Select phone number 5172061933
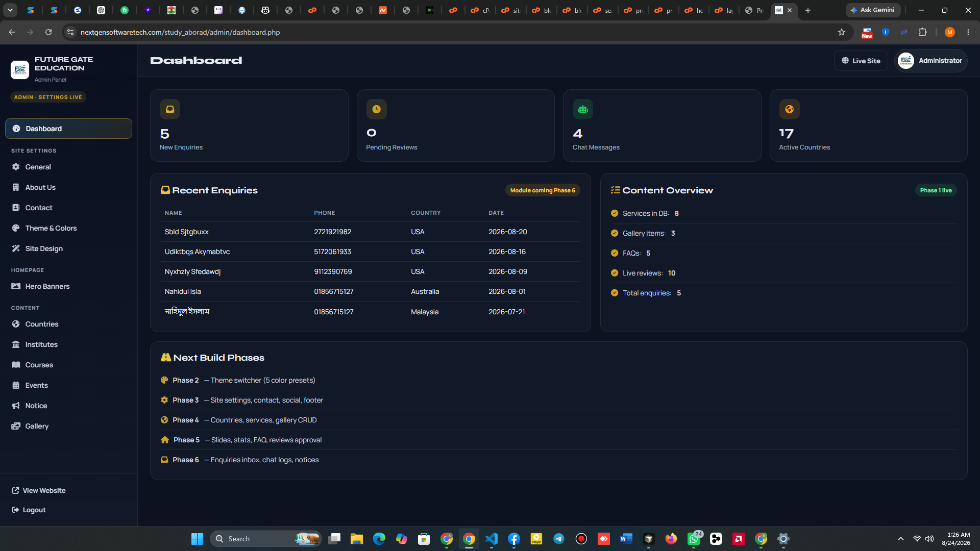 click(x=332, y=252)
